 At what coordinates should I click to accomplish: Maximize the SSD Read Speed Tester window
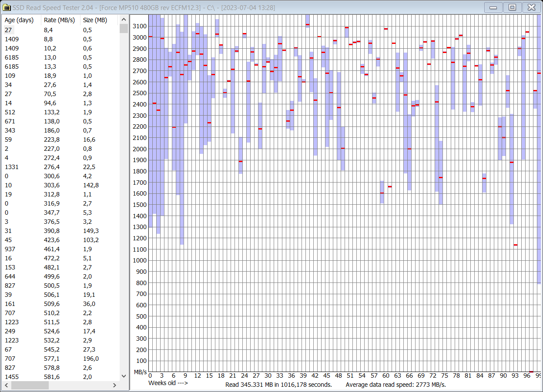tap(512, 7)
